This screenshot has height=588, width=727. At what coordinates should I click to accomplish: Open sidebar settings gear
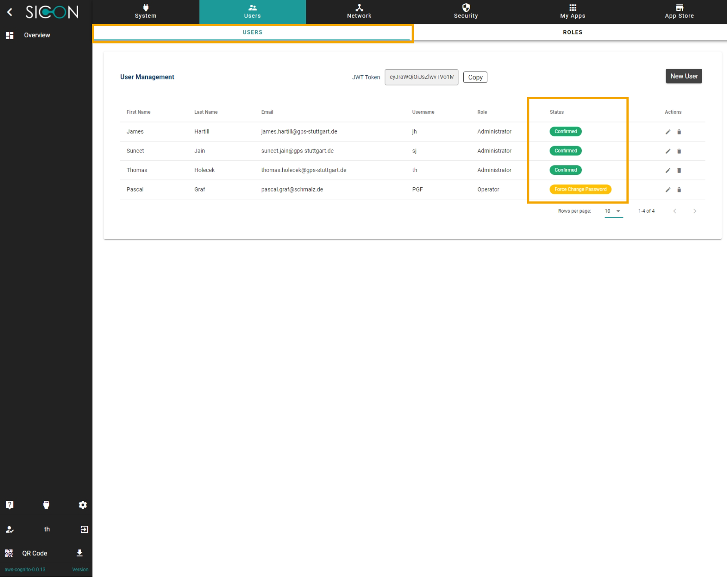[x=82, y=505]
